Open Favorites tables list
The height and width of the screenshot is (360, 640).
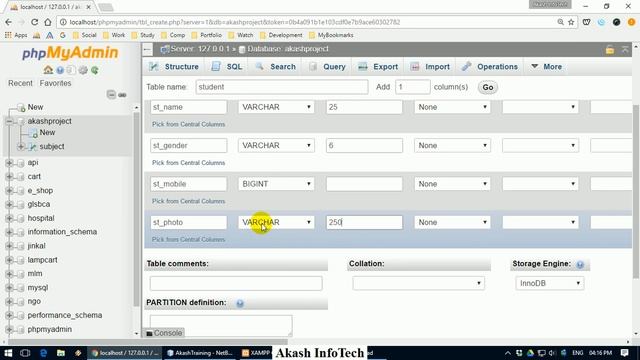[56, 83]
